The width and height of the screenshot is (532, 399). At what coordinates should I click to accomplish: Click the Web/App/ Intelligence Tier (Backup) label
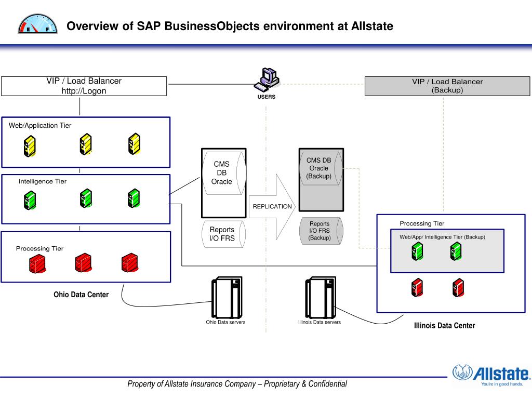pyautogui.click(x=442, y=237)
